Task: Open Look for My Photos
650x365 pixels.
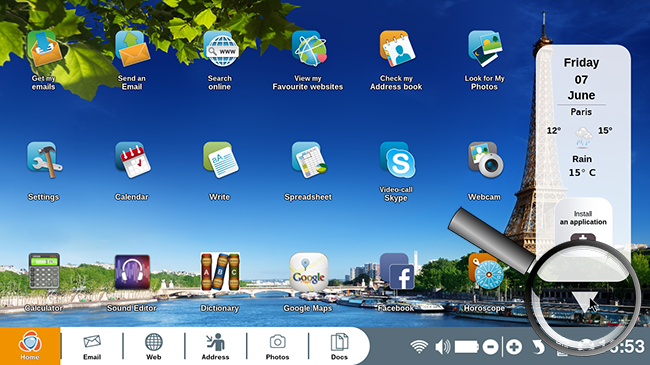Action: point(485,49)
